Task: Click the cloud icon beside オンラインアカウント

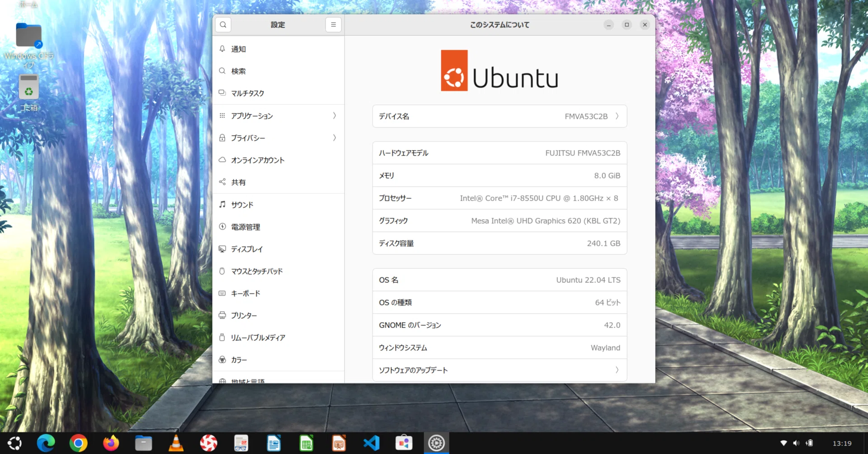Action: 222,160
